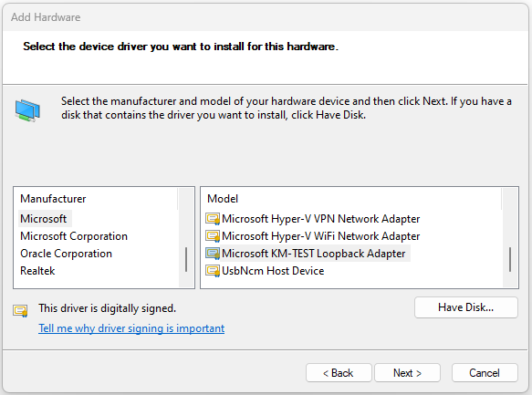This screenshot has width=532, height=395.
Task: Click the UsbNcm Host Device driver icon
Action: (213, 271)
